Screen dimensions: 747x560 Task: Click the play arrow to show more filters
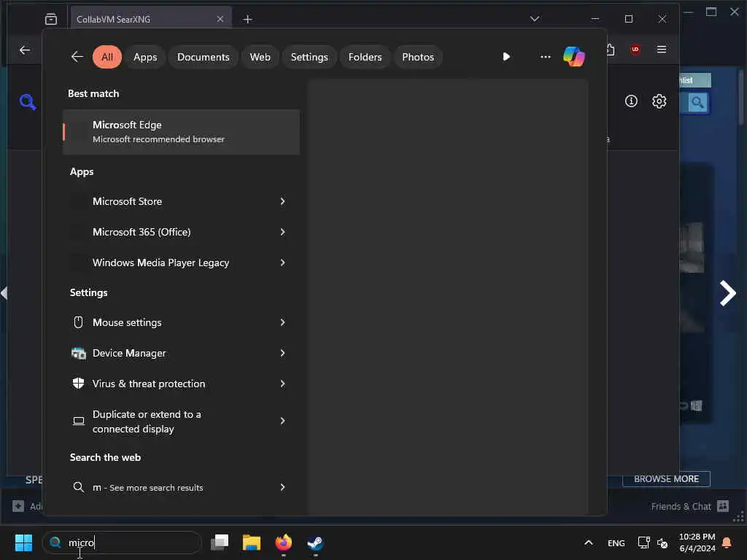(x=506, y=57)
